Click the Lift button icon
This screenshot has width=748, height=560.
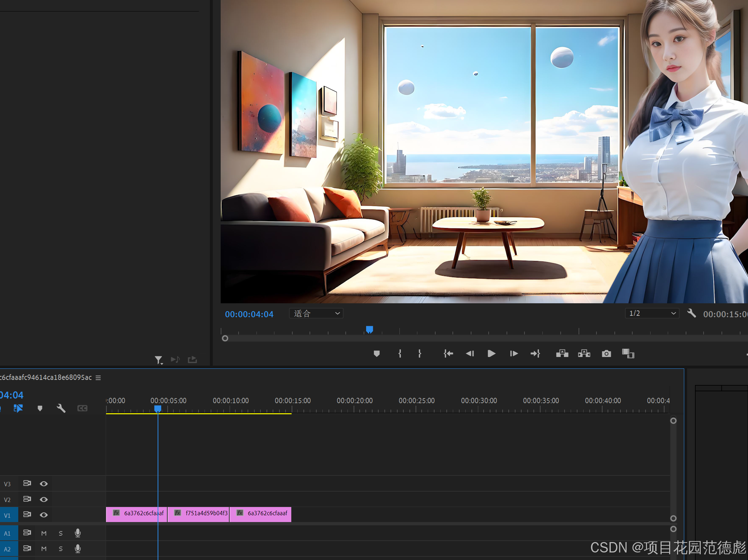[x=562, y=354]
